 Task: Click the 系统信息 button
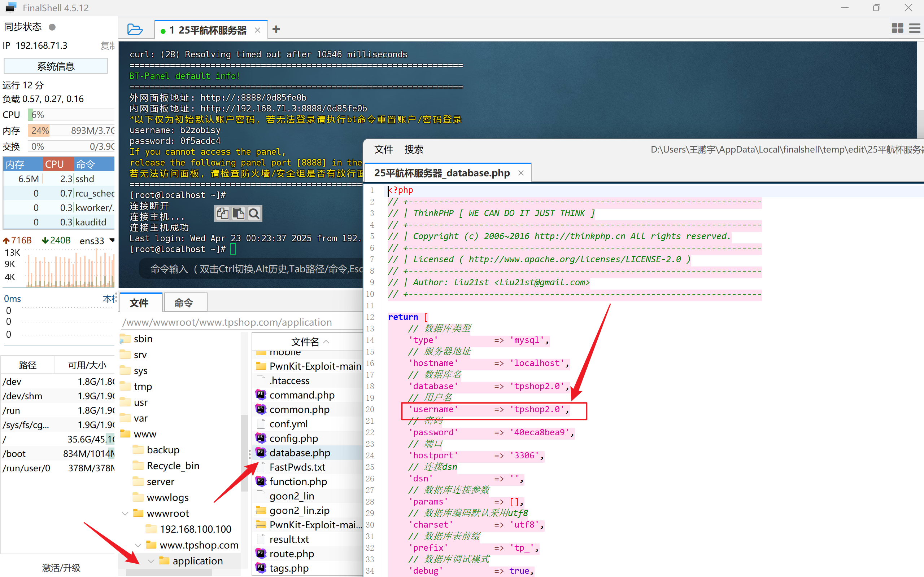[x=56, y=66]
